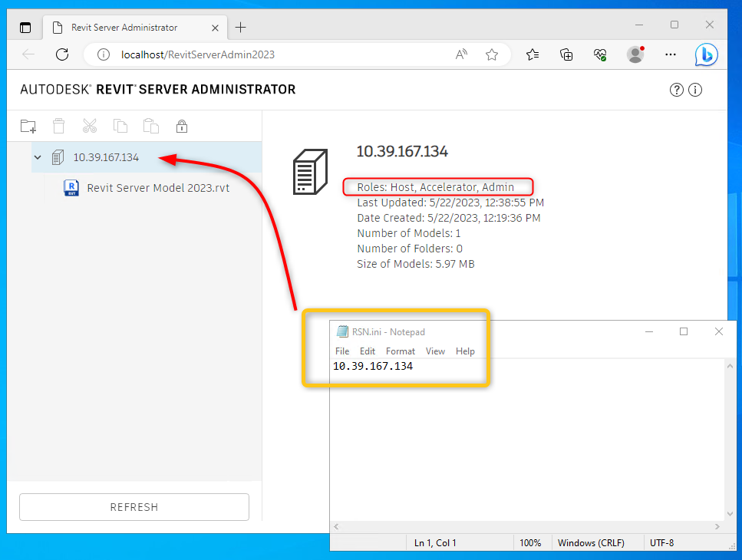View site information icon in address bar
The height and width of the screenshot is (560, 742).
tap(103, 55)
